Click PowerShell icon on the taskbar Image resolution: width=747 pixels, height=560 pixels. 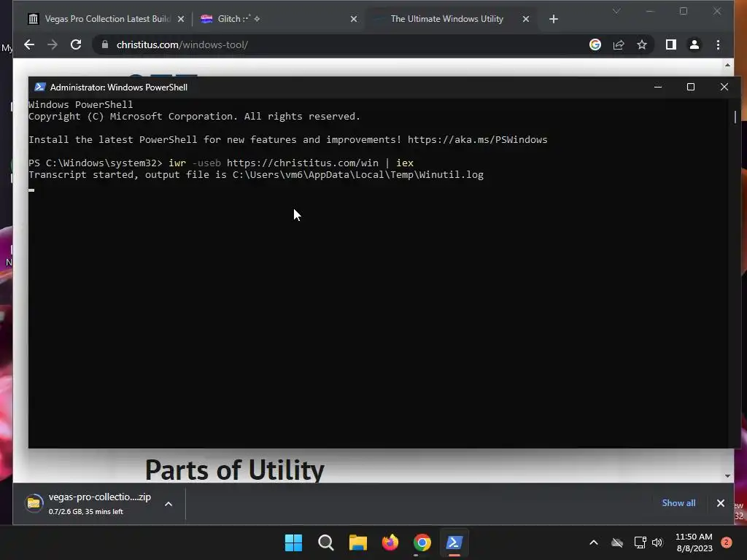454,542
